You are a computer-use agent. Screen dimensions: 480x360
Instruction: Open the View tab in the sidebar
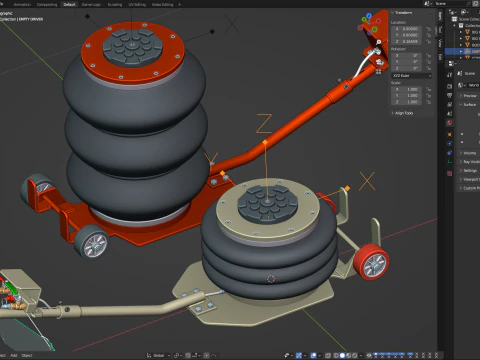point(440,43)
